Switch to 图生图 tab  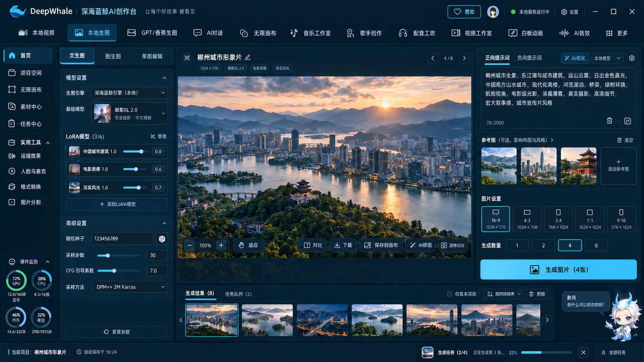113,56
